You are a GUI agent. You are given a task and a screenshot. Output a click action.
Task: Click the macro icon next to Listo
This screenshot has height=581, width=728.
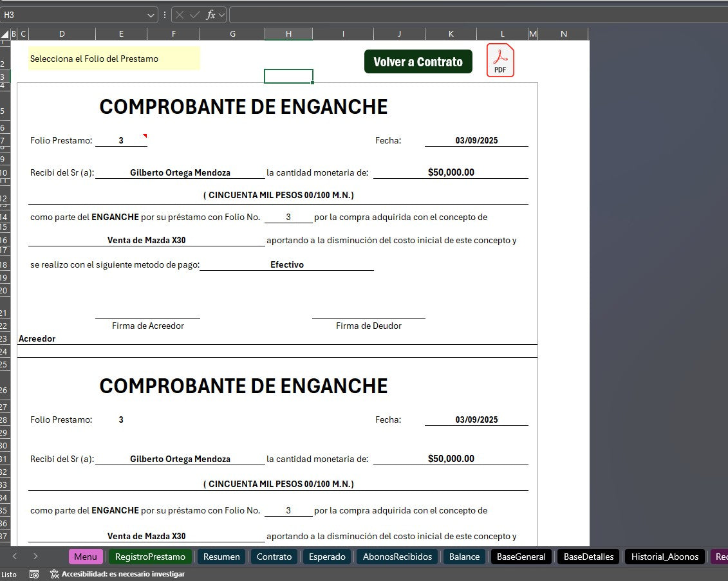tap(34, 573)
